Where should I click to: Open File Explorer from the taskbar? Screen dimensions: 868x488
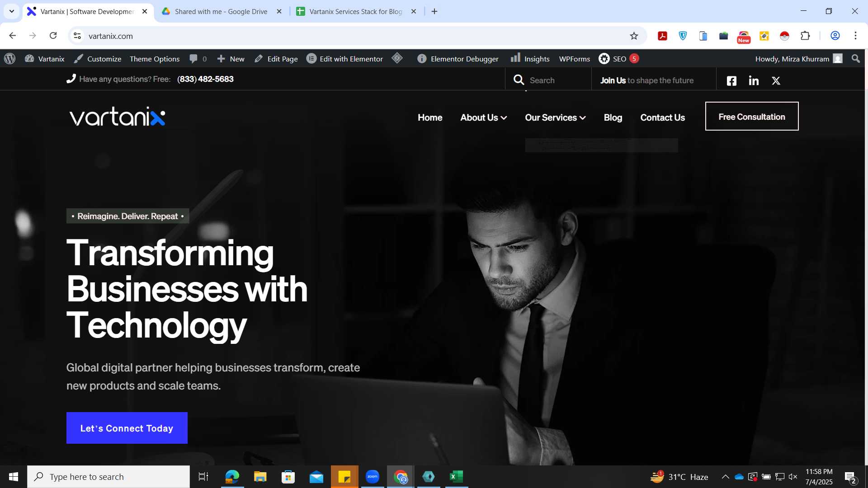tap(260, 477)
